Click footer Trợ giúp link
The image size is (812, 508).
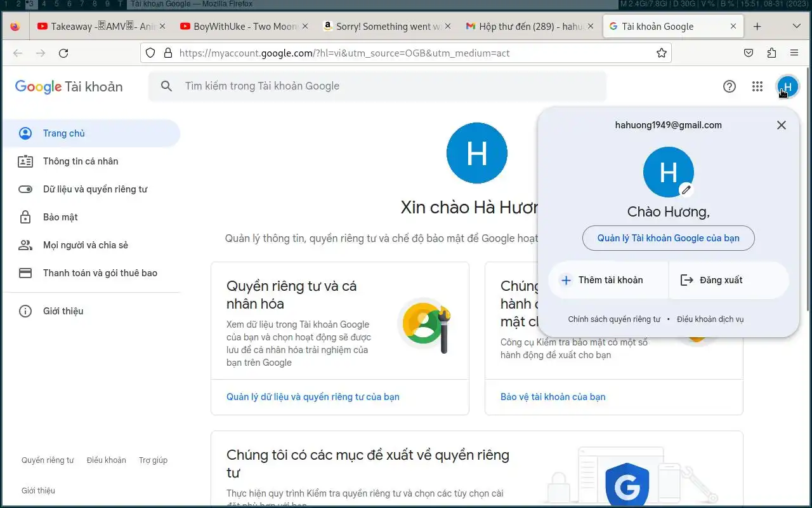(154, 460)
